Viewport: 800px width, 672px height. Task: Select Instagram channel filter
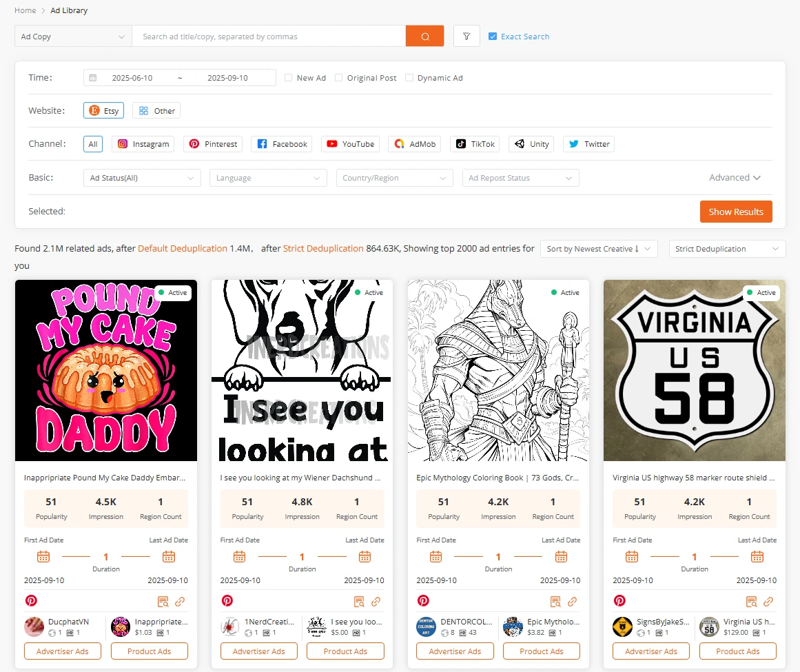pos(143,144)
